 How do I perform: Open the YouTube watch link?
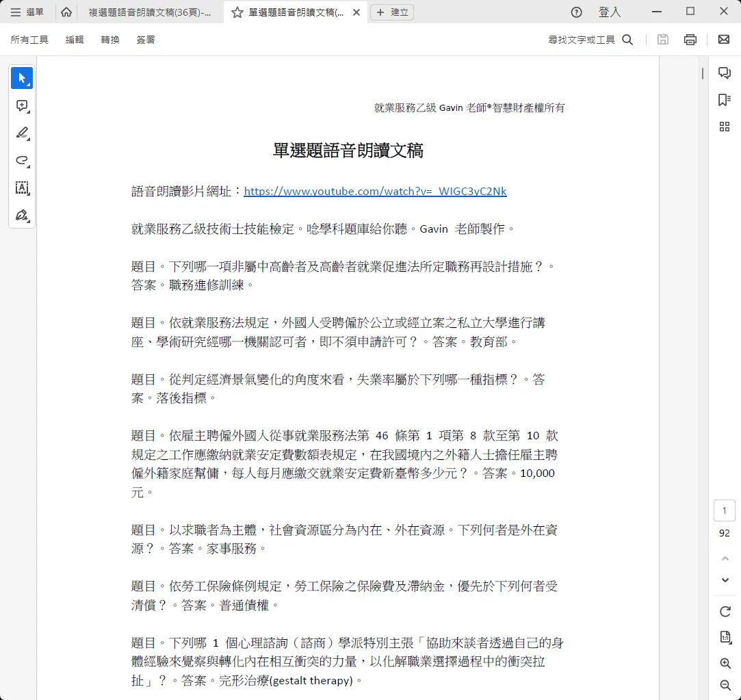375,191
